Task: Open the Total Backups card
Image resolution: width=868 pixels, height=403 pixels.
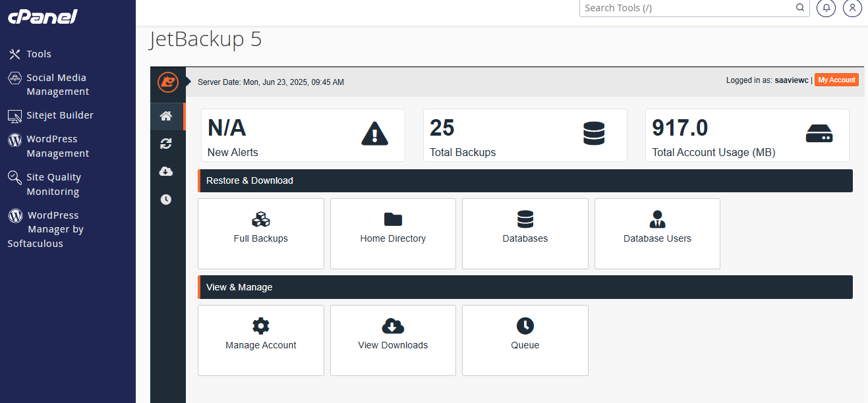Action: tap(525, 136)
